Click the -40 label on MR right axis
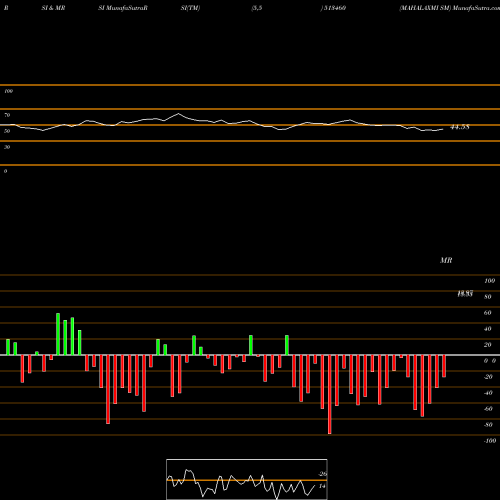The image size is (500, 500). click(488, 393)
